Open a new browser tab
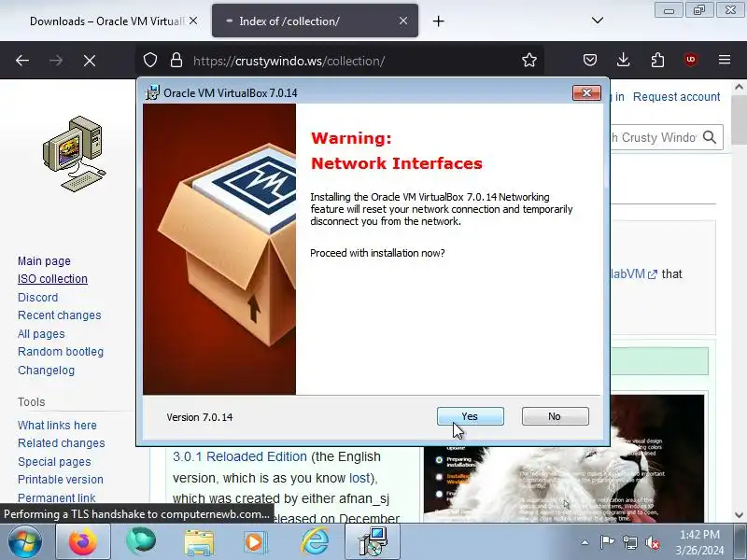Viewport: 747px width, 560px height. 438,21
